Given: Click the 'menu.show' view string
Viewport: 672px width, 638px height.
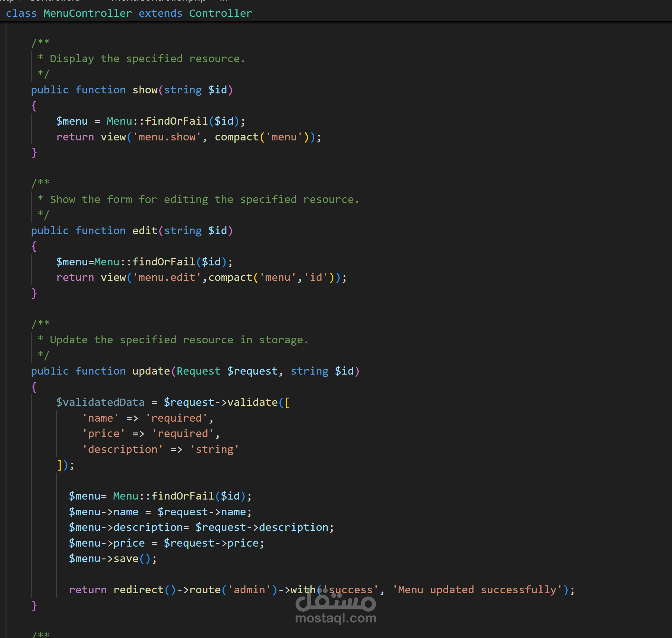Looking at the screenshot, I should point(167,137).
